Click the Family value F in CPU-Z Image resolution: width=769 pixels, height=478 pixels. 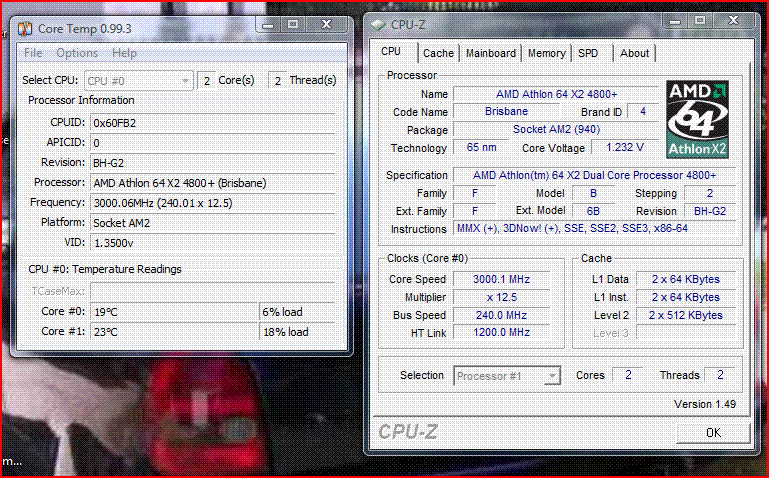(474, 193)
